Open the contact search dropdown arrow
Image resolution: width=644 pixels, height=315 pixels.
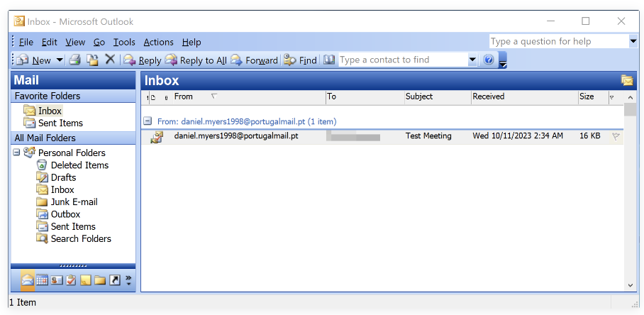pyautogui.click(x=472, y=60)
